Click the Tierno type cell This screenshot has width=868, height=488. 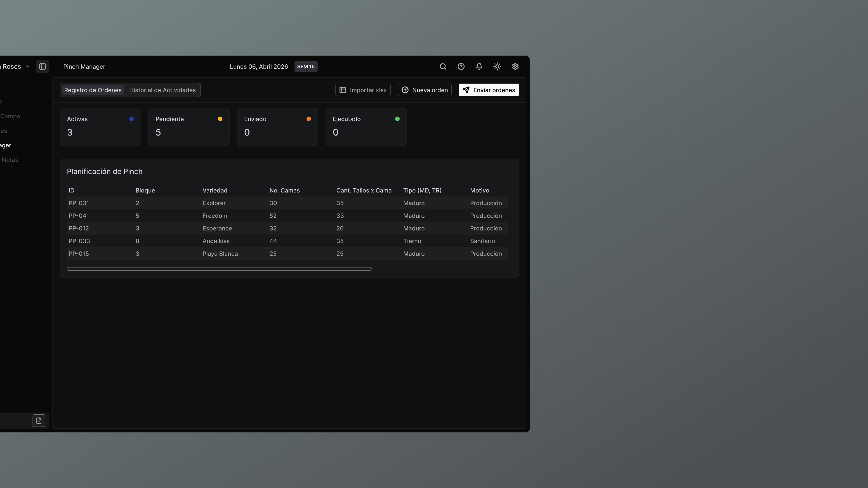pyautogui.click(x=412, y=241)
